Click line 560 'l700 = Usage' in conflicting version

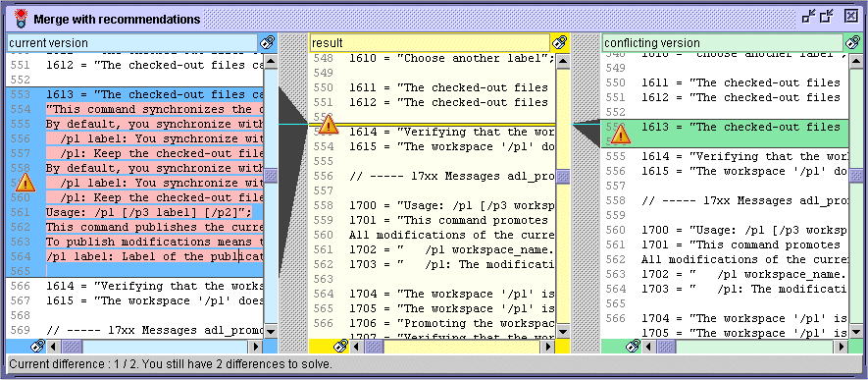[744, 230]
